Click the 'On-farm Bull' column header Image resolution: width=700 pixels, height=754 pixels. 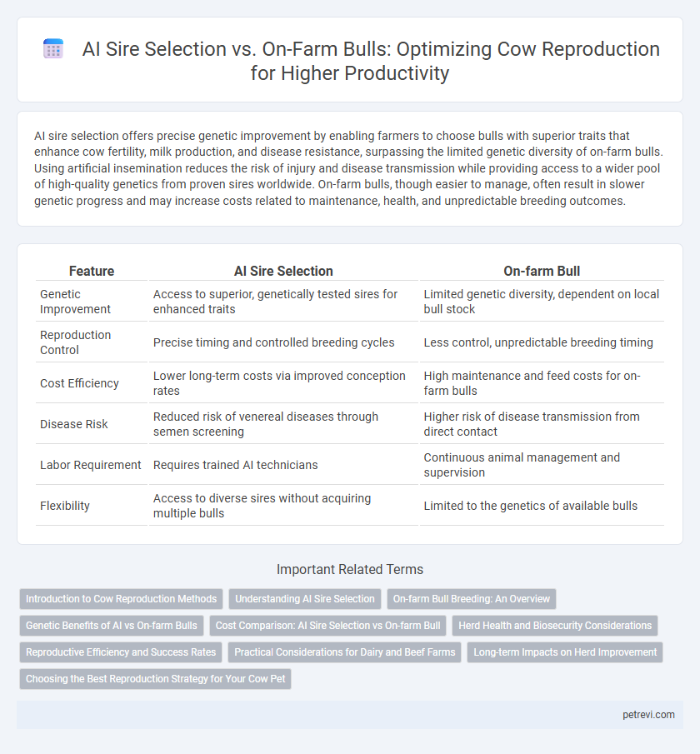(542, 272)
